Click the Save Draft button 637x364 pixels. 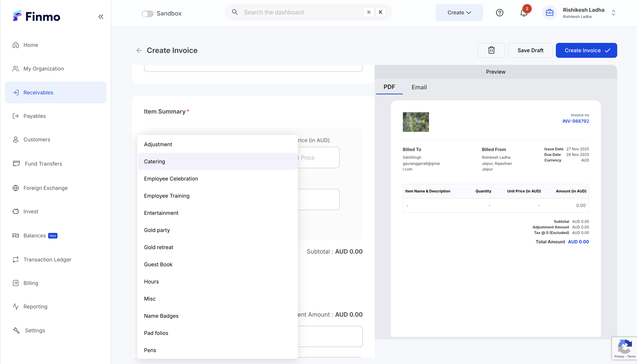530,50
